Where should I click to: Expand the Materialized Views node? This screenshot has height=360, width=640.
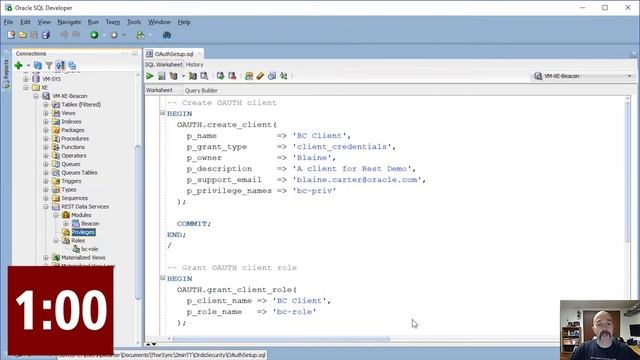tap(46, 258)
